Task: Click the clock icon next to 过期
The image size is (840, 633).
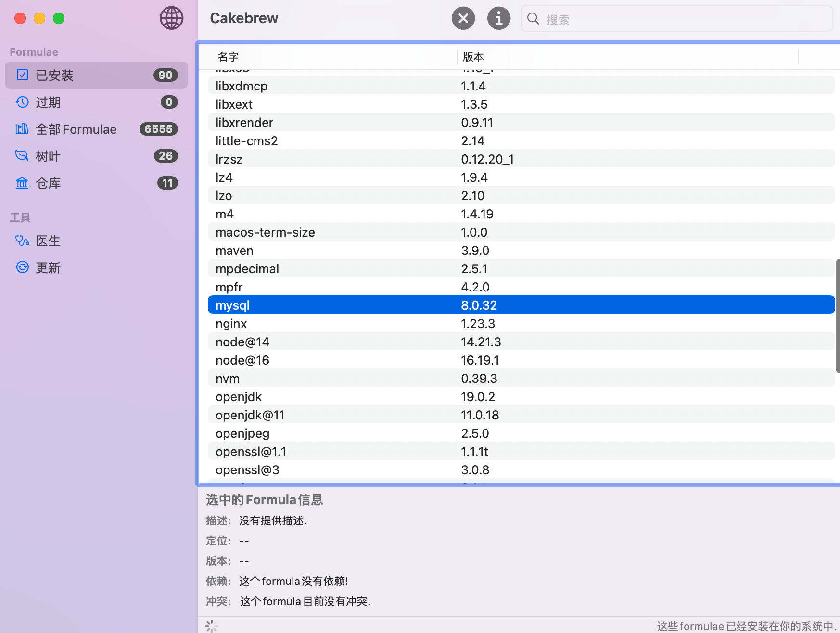Action: coord(22,102)
